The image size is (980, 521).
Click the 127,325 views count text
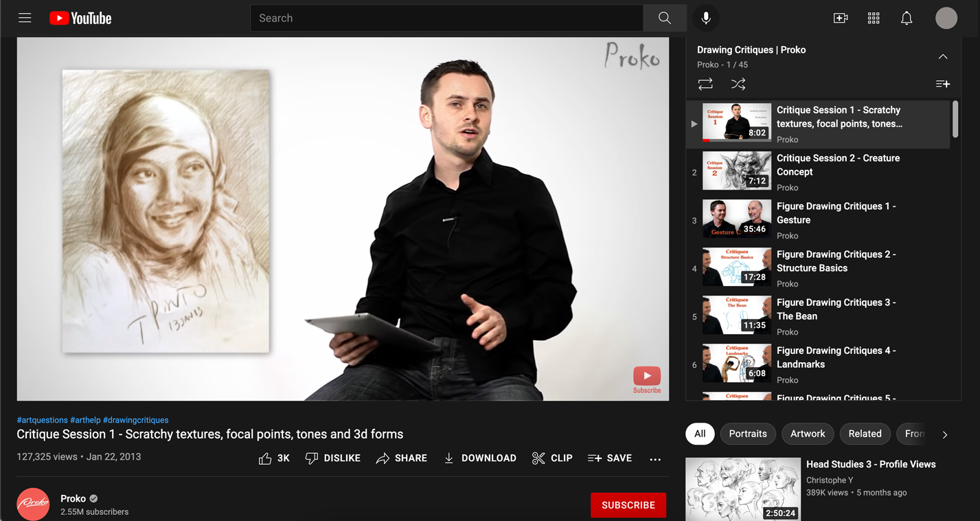point(47,456)
